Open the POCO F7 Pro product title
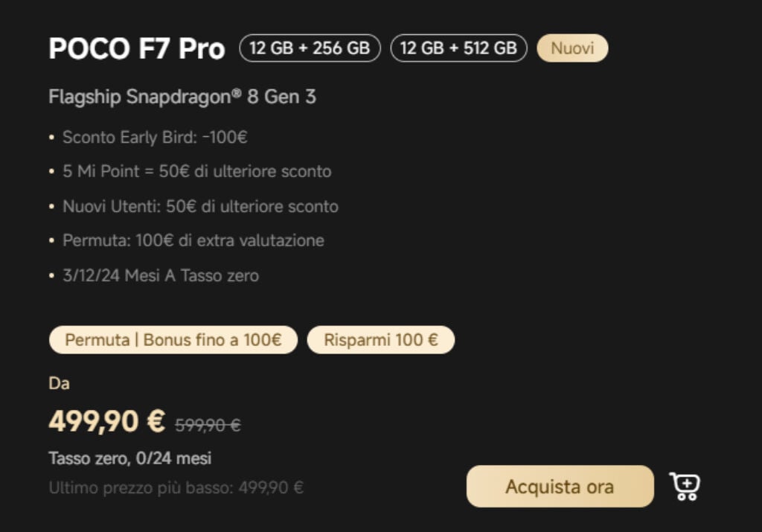The image size is (762, 532). (x=137, y=48)
